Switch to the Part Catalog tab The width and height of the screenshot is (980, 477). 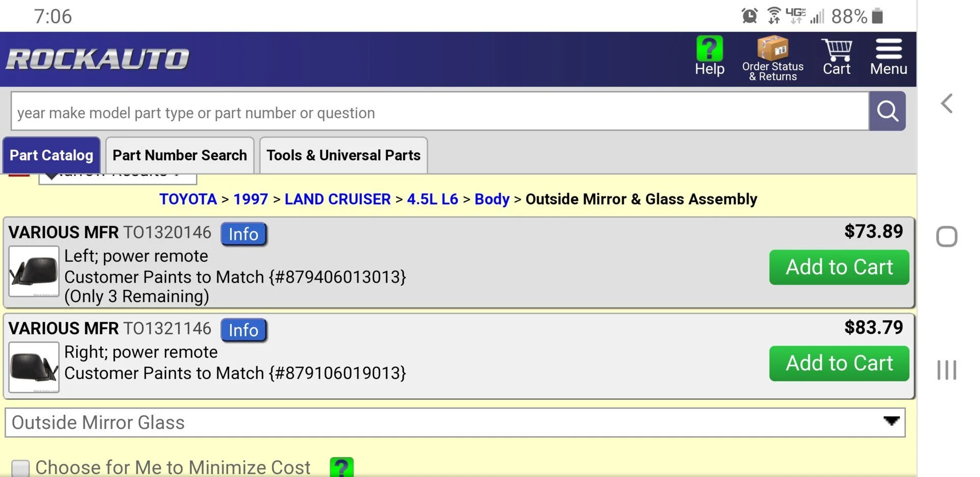tap(52, 155)
